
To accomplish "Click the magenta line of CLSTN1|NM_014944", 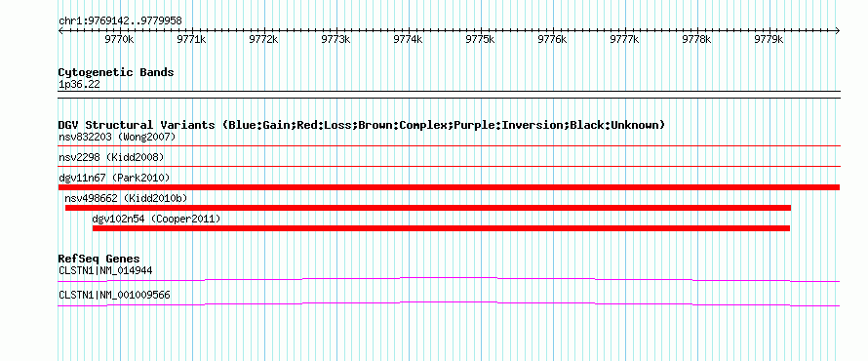I will point(449,279).
